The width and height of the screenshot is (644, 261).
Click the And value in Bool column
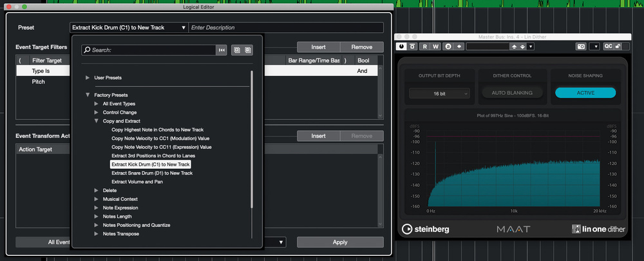(362, 71)
